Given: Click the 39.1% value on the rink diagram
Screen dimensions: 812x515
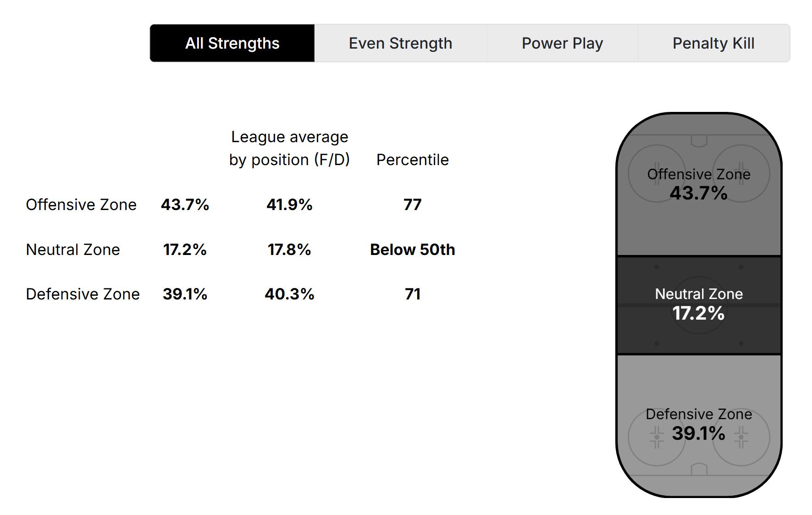Looking at the screenshot, I should point(699,433).
